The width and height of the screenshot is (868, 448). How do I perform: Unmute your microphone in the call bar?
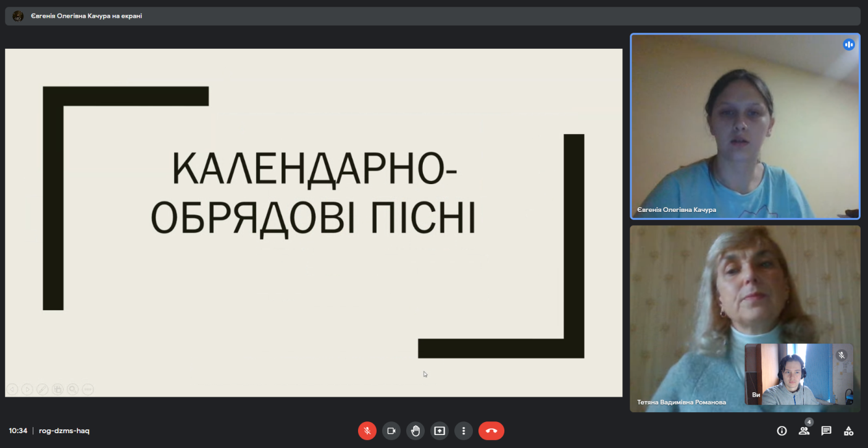pos(367,431)
